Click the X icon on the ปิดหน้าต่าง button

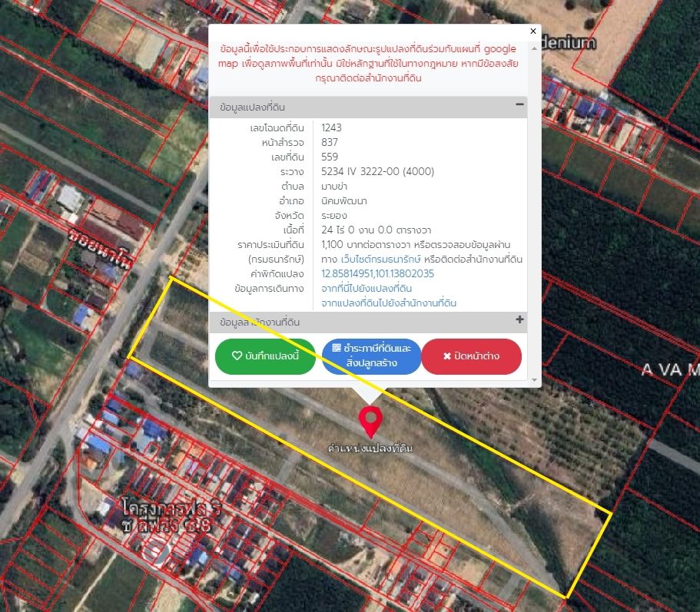[447, 356]
